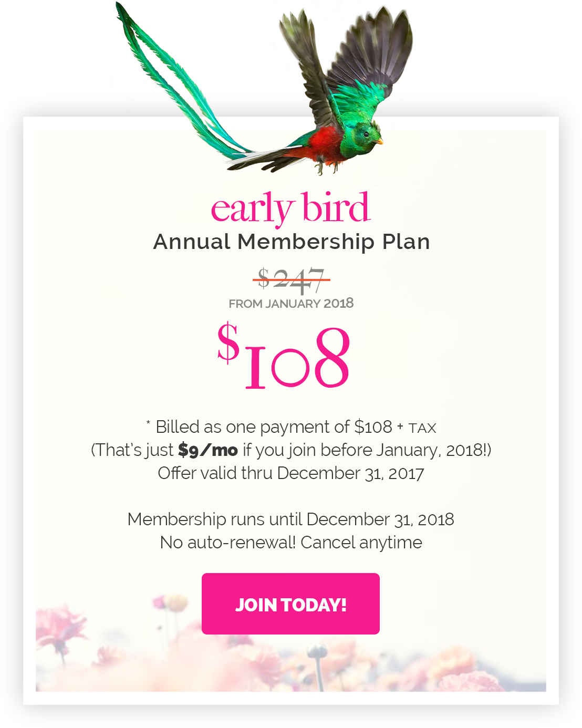Click the flower bud beneath the join button
582x728 pixels.
click(x=317, y=652)
